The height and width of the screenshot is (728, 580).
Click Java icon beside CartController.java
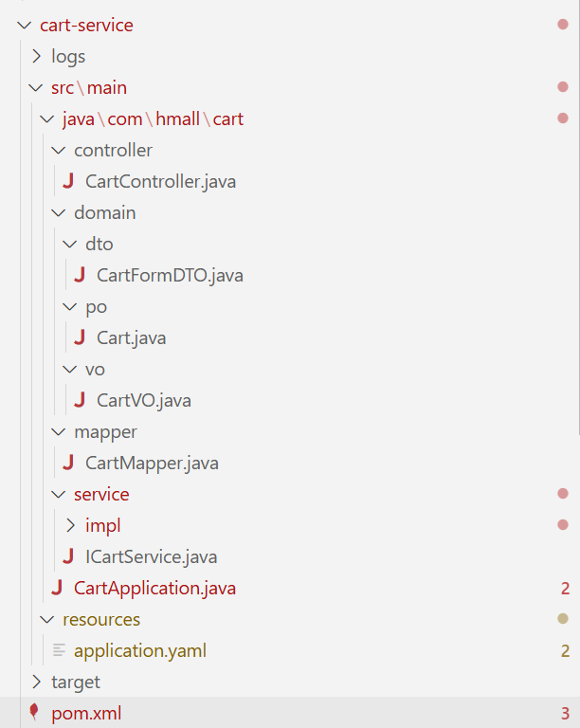tap(67, 181)
